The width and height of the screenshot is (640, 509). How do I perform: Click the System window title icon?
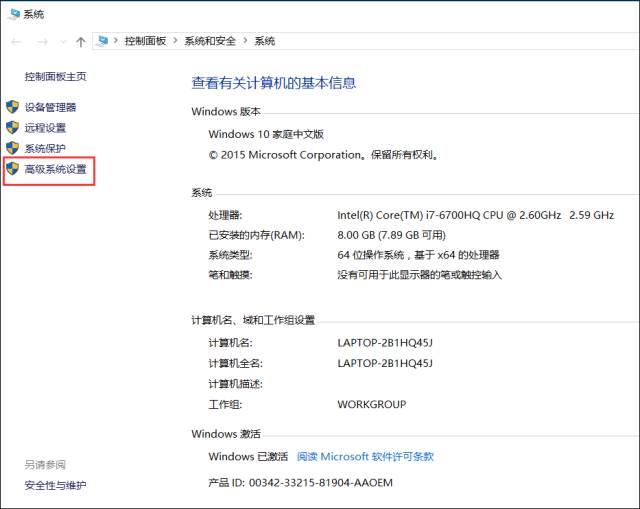[x=14, y=14]
